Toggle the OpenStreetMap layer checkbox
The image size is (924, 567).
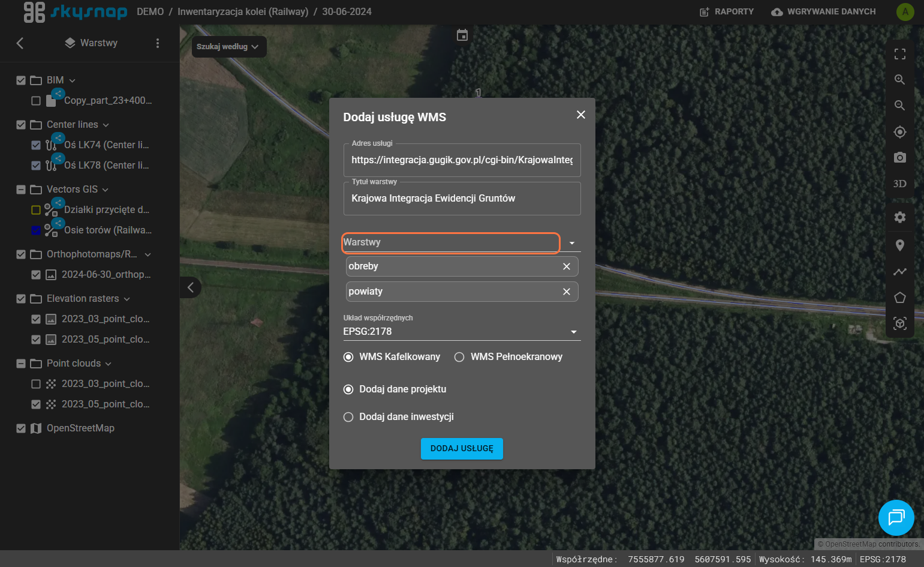point(21,428)
